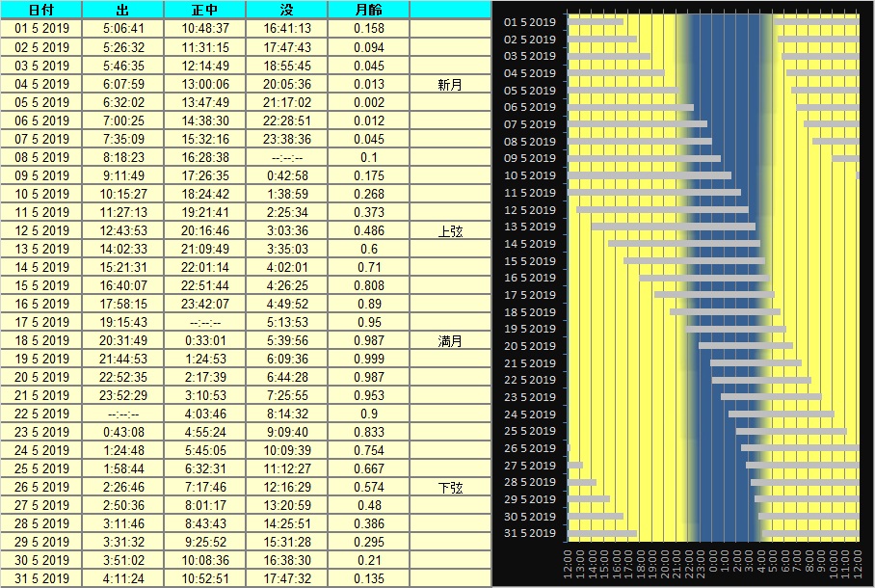Click the moon age value 0.999

368,360
